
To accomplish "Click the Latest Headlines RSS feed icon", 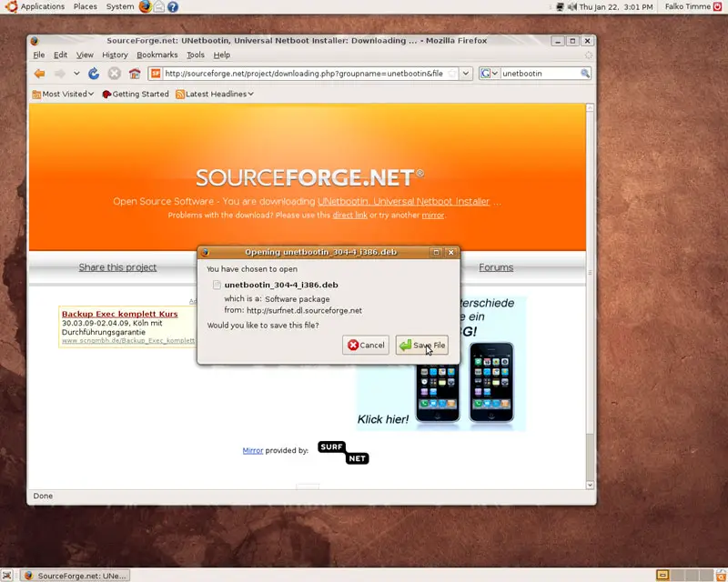I will click(180, 95).
